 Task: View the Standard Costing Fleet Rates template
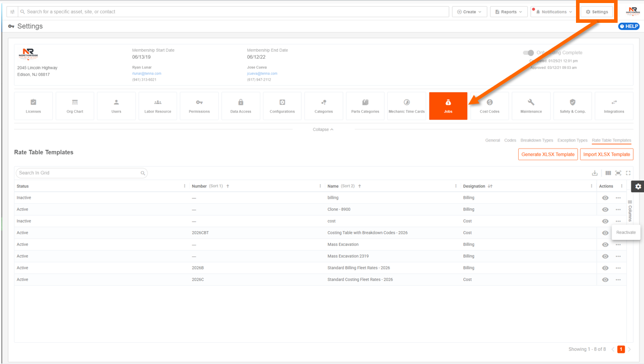pyautogui.click(x=605, y=280)
